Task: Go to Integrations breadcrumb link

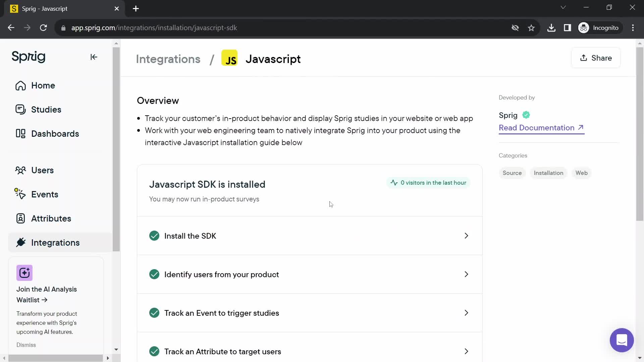Action: (x=168, y=59)
